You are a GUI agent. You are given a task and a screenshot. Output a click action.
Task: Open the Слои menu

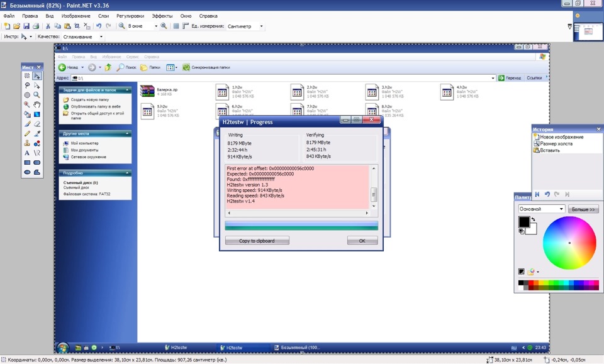click(103, 16)
